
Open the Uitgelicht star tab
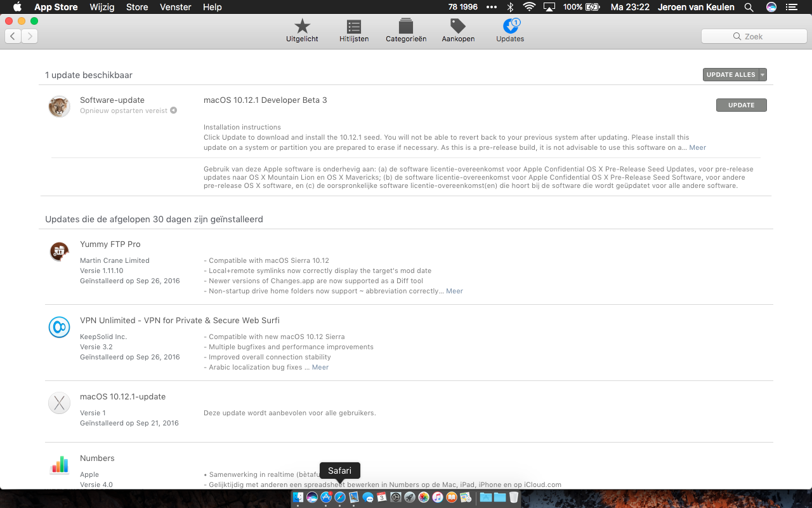pyautogui.click(x=302, y=30)
